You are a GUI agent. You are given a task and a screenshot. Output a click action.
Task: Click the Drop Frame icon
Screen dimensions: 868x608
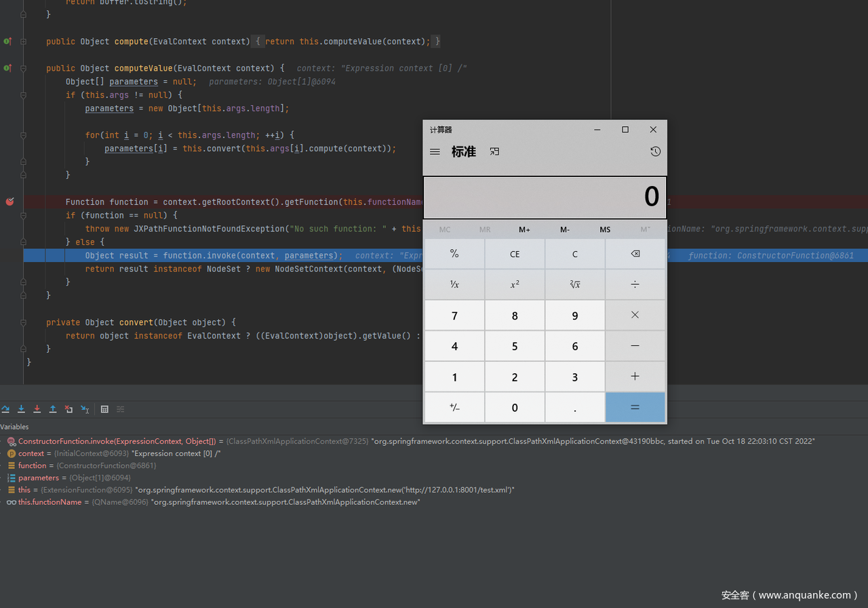tap(68, 409)
